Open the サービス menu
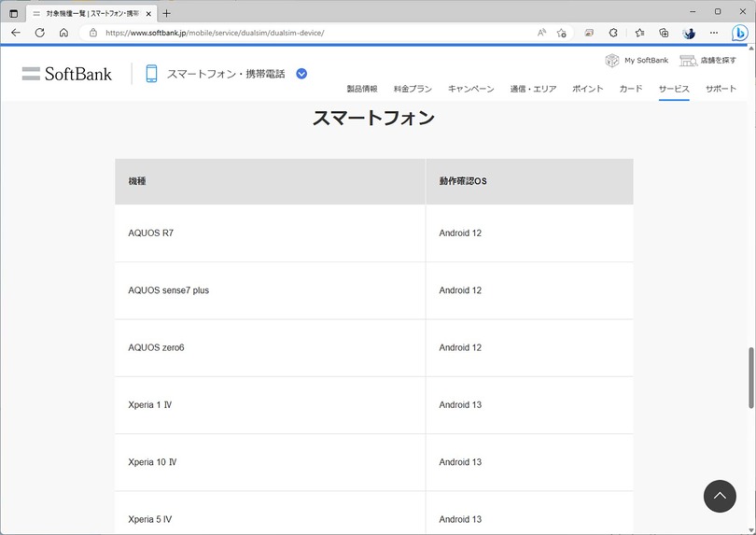Image resolution: width=756 pixels, height=535 pixels. click(x=674, y=89)
